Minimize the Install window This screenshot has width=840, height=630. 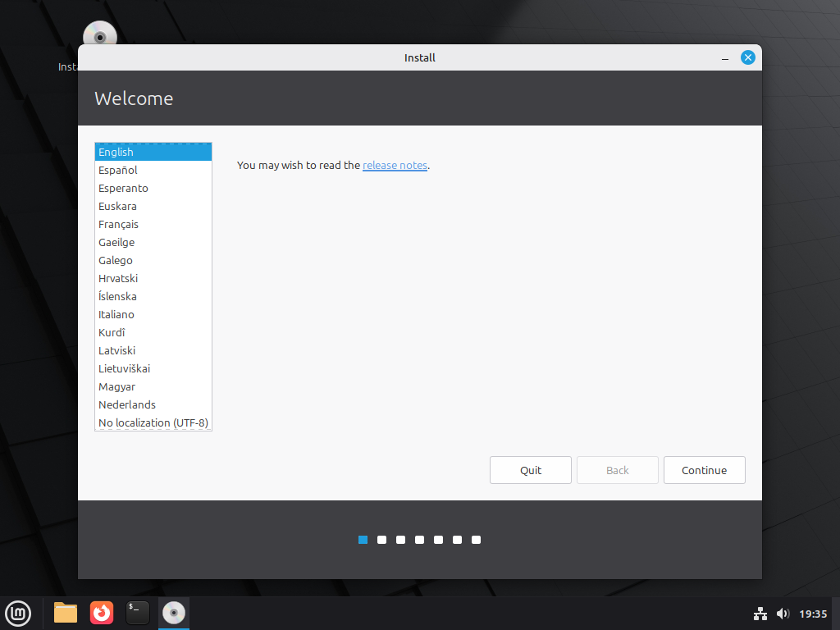click(725, 58)
